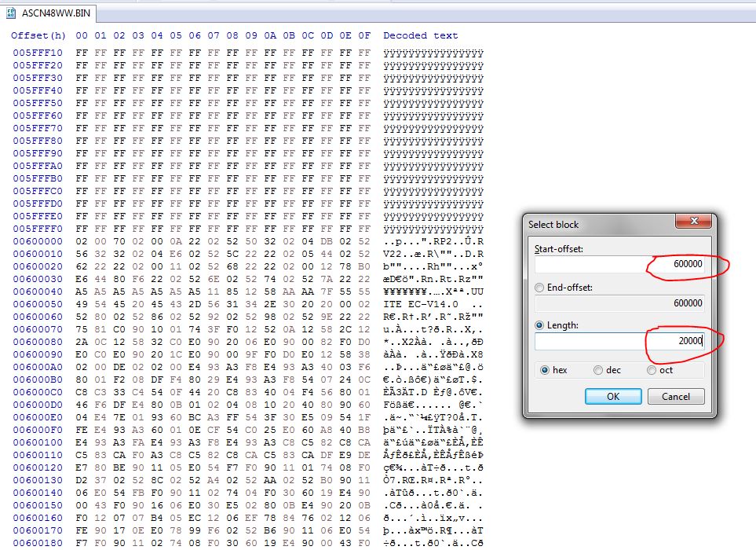Click column header 08
756x550 pixels.
[232, 35]
